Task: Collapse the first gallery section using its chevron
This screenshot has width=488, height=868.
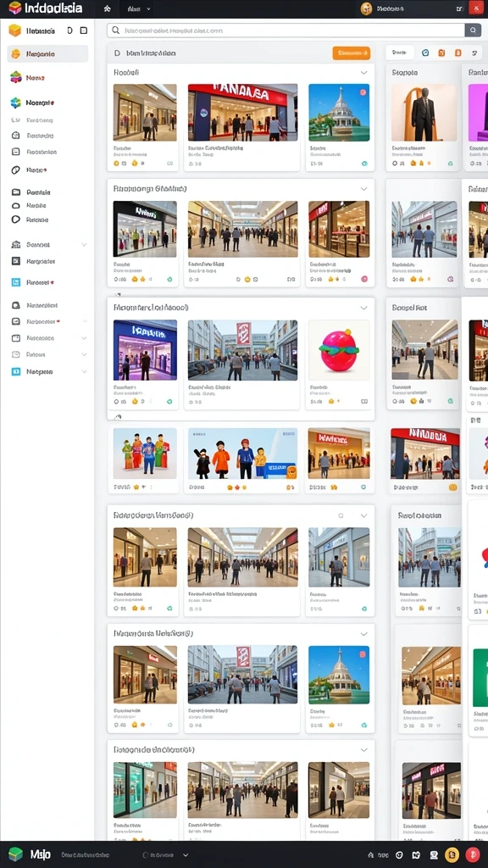Action: [363, 73]
